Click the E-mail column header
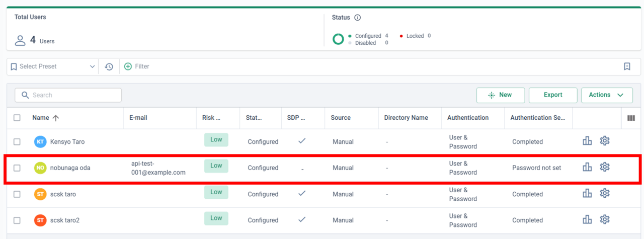The image size is (644, 239). 138,118
